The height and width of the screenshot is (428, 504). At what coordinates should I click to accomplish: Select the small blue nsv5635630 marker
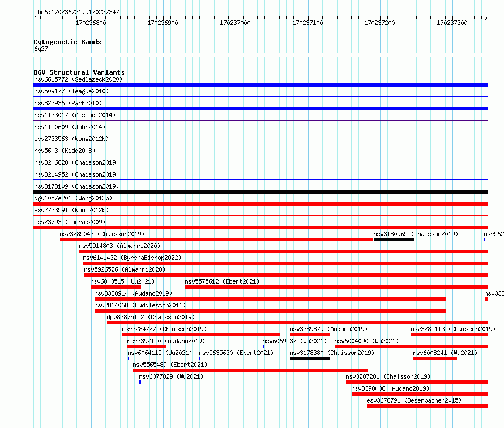click(x=200, y=358)
